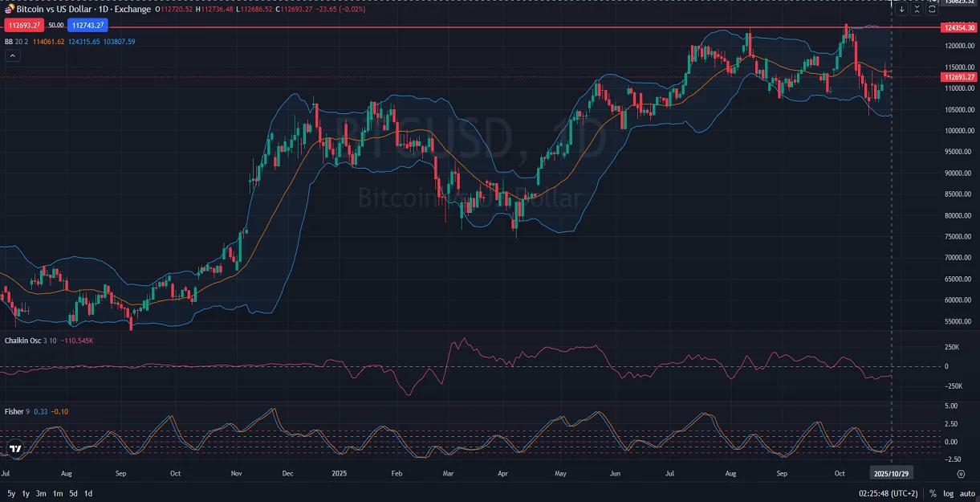Enable auto scale mode
Image resolution: width=980 pixels, height=502 pixels.
tap(966, 494)
